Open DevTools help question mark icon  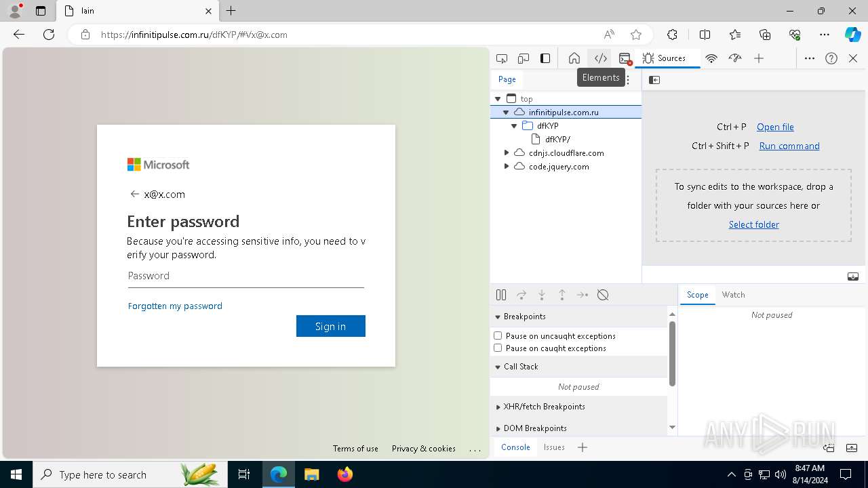831,58
